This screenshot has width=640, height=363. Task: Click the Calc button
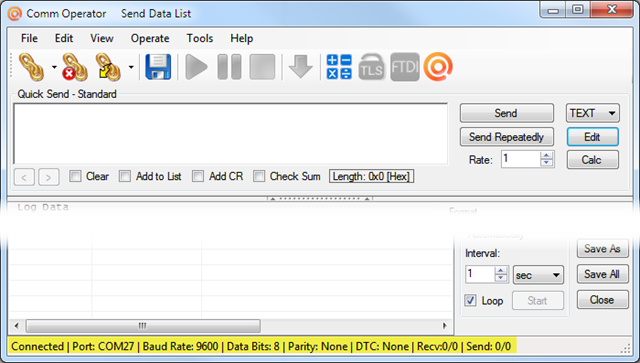pos(592,160)
